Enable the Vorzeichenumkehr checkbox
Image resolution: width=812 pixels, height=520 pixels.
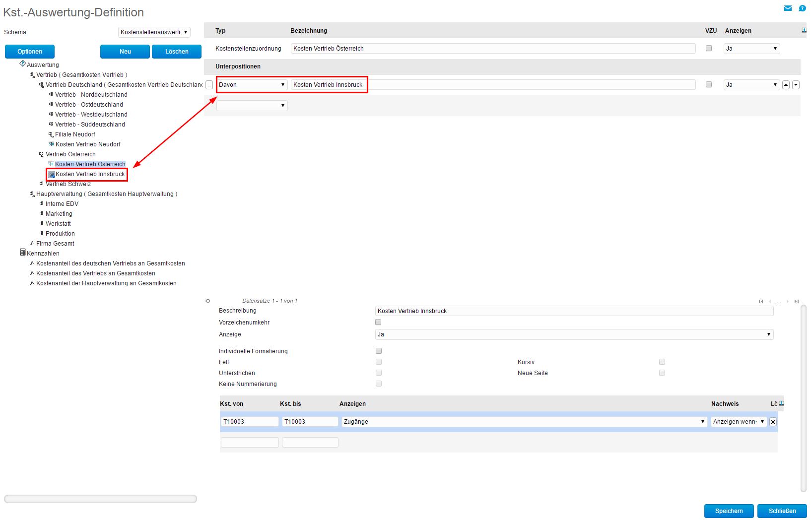coord(378,322)
